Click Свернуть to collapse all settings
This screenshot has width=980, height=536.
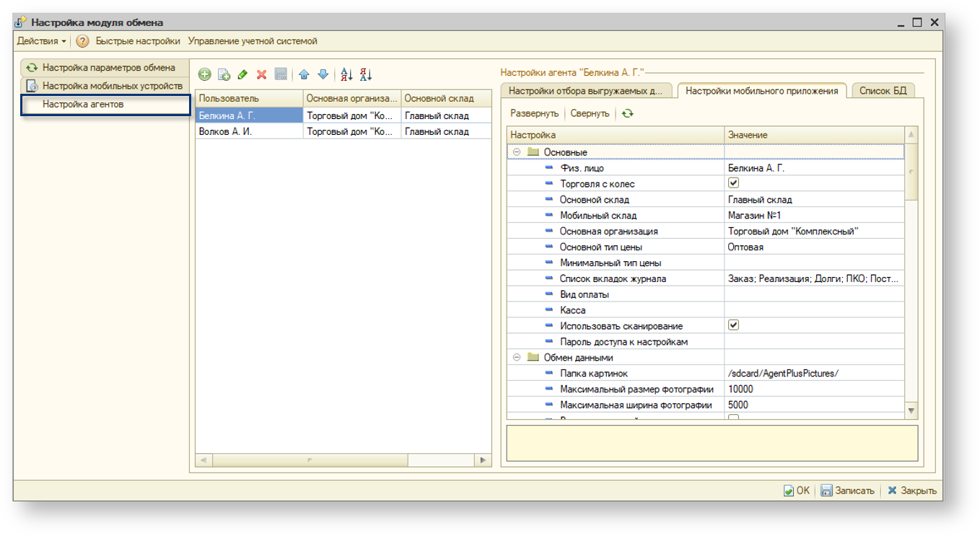(590, 113)
